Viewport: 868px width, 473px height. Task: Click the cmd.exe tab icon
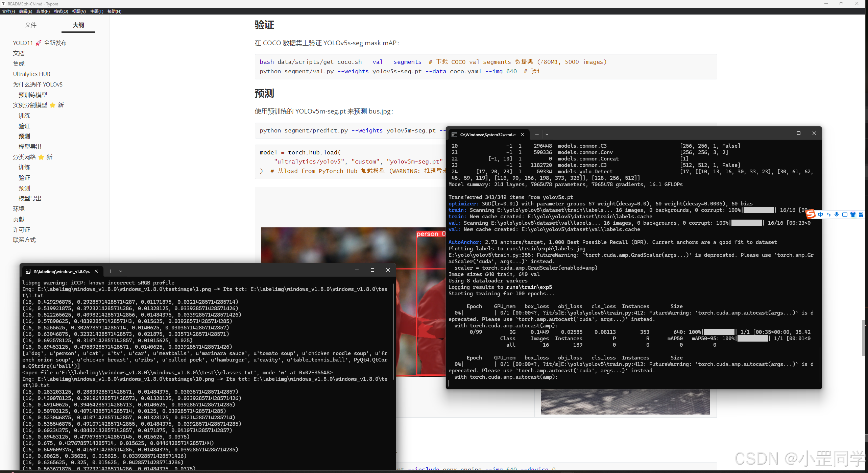[x=454, y=134]
